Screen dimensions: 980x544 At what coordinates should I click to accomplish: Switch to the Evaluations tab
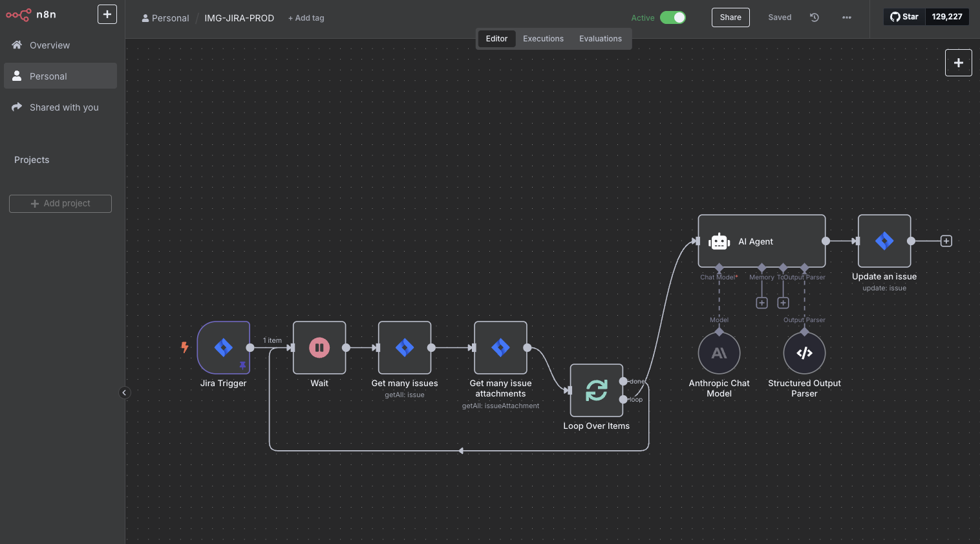pyautogui.click(x=600, y=39)
